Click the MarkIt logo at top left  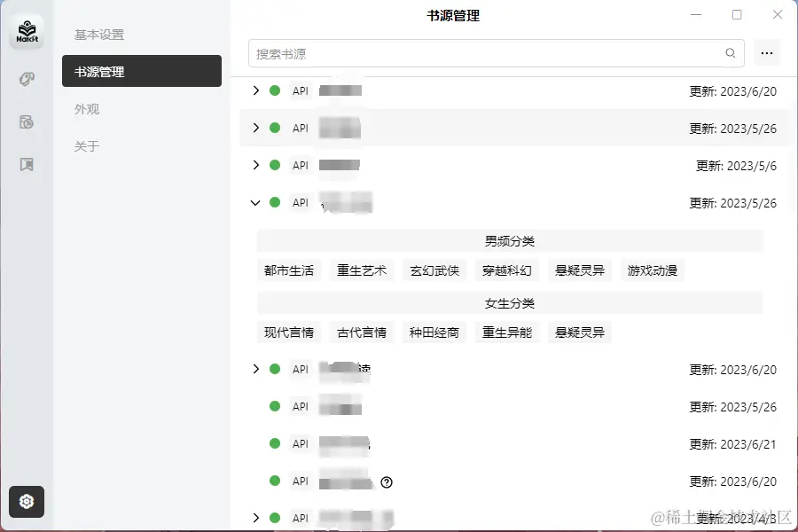pos(27,30)
